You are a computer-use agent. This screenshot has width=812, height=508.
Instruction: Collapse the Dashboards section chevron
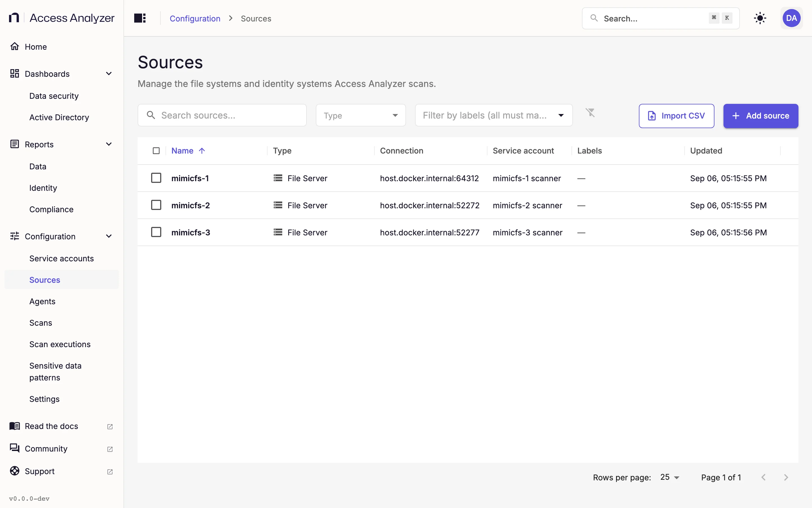109,74
